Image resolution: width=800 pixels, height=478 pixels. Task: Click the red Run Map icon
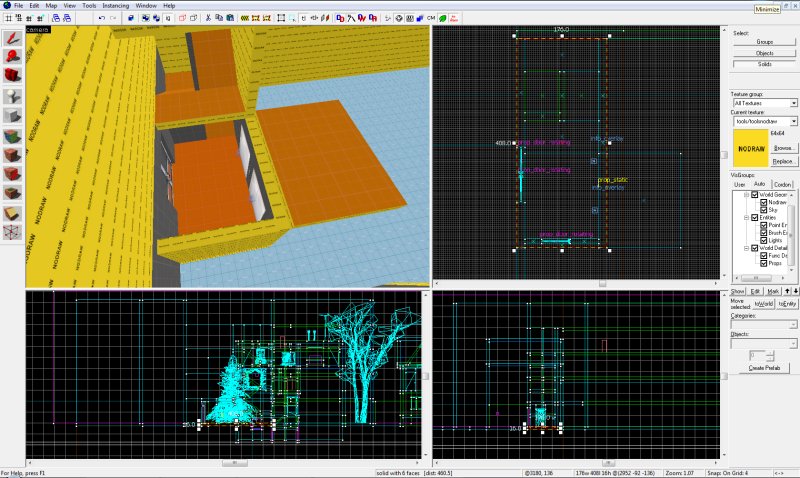[x=454, y=18]
